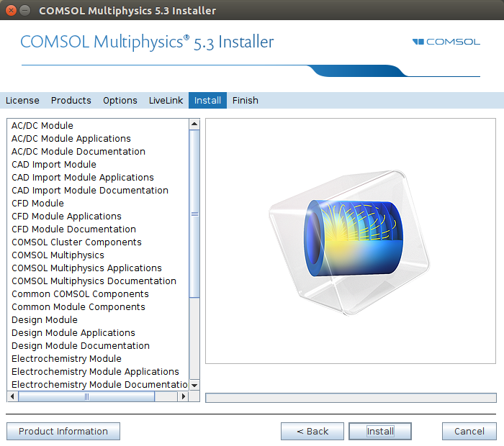
Task: Go to the Options tab
Action: 120,101
